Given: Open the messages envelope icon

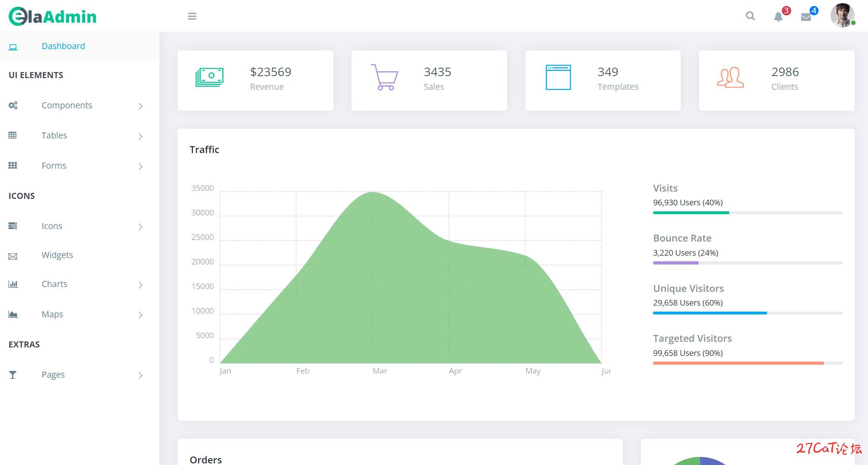Looking at the screenshot, I should [x=806, y=17].
